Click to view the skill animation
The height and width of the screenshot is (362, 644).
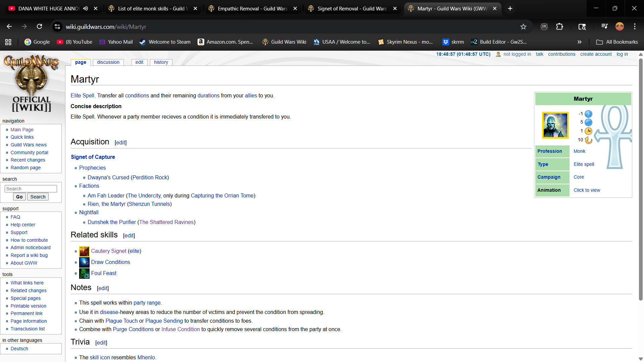587,190
